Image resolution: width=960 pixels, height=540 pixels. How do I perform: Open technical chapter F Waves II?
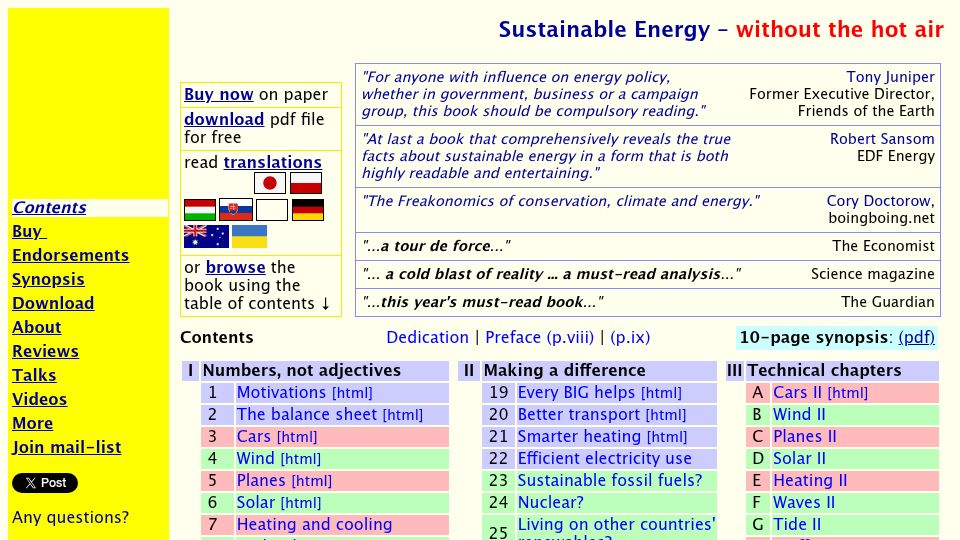[804, 503]
